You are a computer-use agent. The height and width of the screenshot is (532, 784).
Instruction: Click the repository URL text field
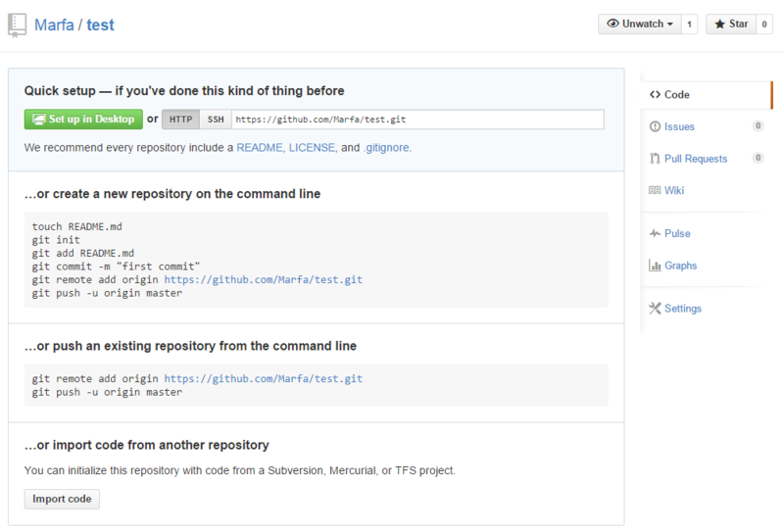coord(417,120)
